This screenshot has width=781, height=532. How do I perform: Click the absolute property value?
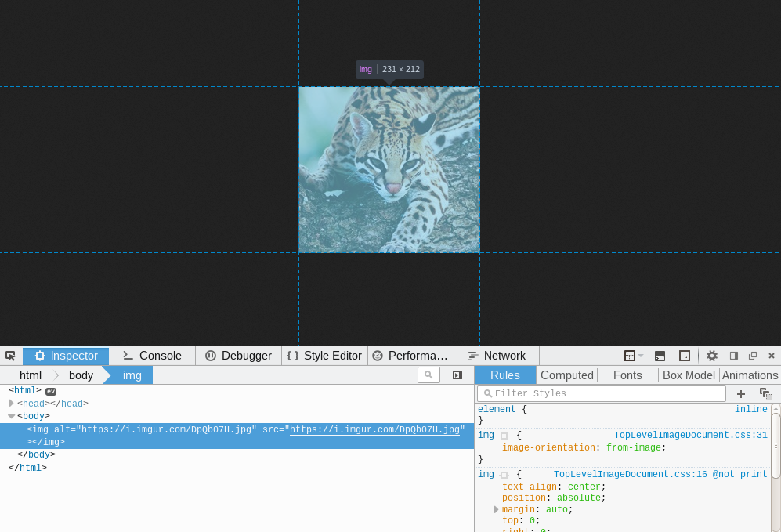578,498
